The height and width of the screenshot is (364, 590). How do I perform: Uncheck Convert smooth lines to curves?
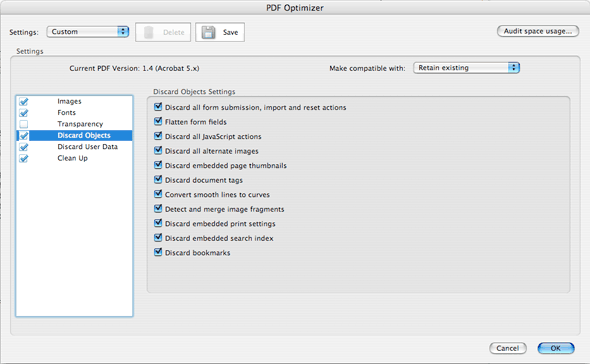pyautogui.click(x=158, y=194)
